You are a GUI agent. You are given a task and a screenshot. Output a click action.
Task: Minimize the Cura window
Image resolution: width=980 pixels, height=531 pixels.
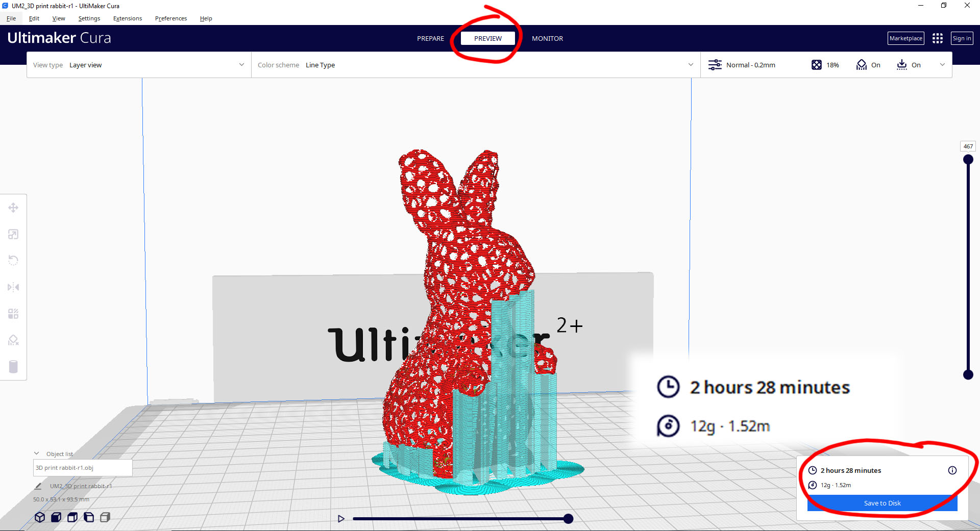point(921,6)
